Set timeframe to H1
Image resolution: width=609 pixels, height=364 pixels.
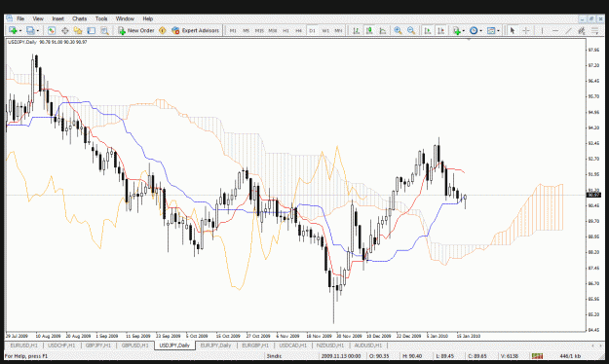285,30
